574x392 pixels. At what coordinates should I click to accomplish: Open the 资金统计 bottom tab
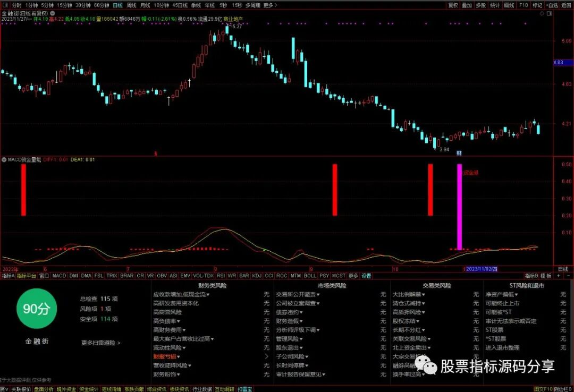(x=89, y=389)
